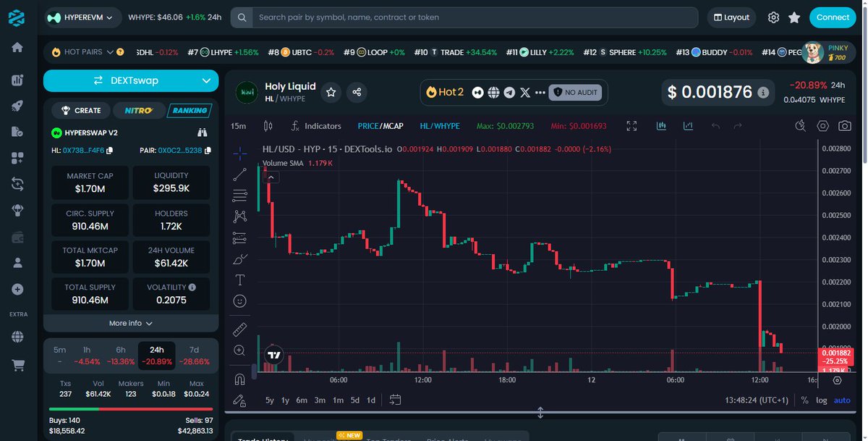This screenshot has width=868, height=441.
Task: Expand More info section
Action: pyautogui.click(x=131, y=323)
